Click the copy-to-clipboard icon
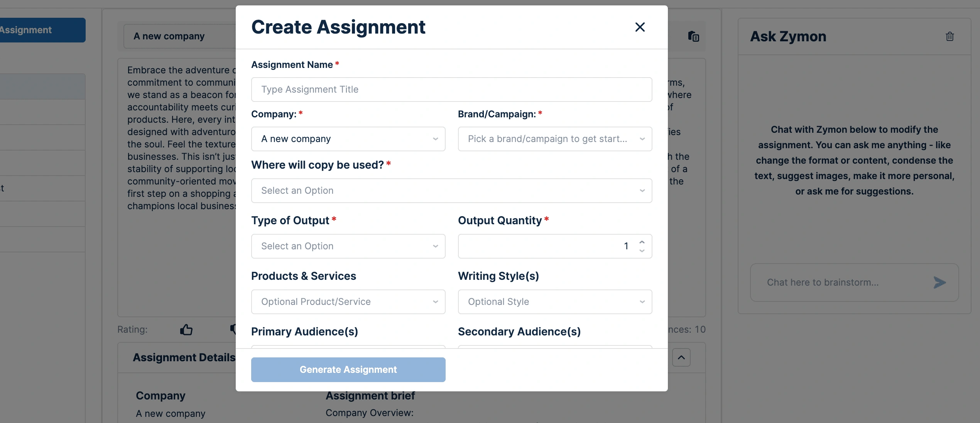This screenshot has width=980, height=423. [693, 36]
